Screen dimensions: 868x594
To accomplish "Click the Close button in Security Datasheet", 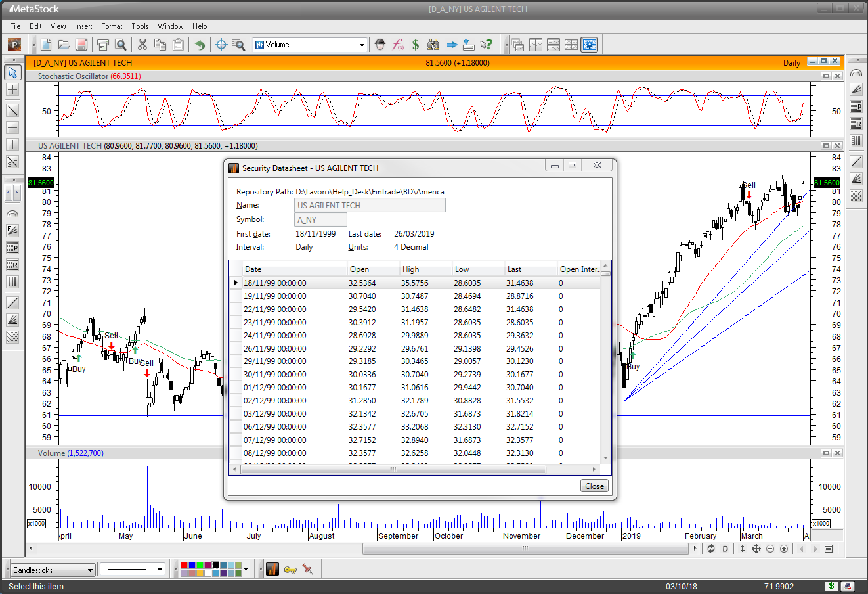I will pos(594,486).
